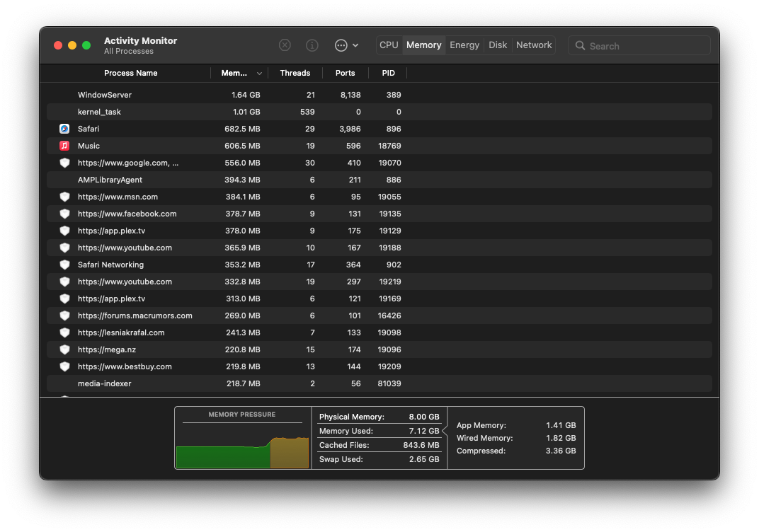Click the Safari compass app icon

click(x=64, y=129)
